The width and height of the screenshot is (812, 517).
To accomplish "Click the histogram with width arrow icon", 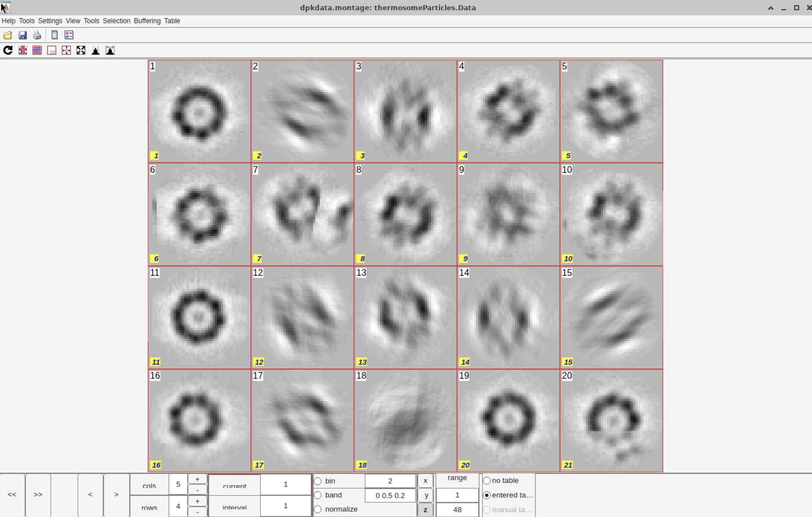I will (110, 50).
